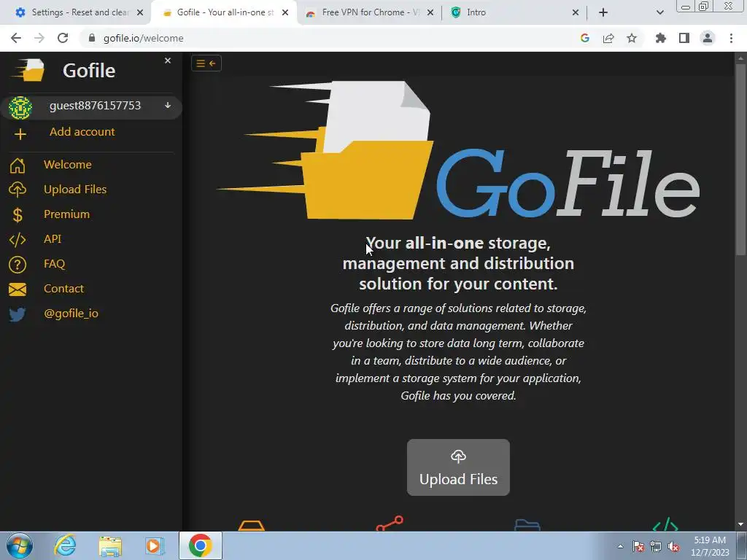Click the share page icon
Screen dimensions: 747x560
click(608, 38)
